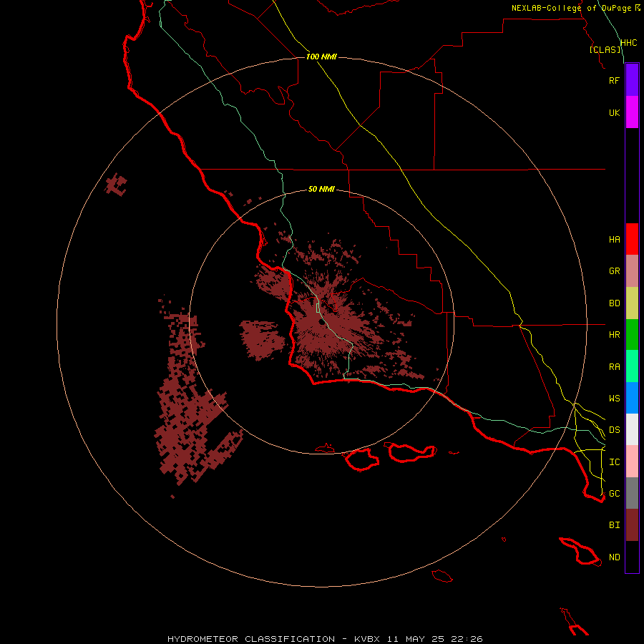This screenshot has width=644, height=644.
Task: Click the GR legend label
Action: pos(614,271)
